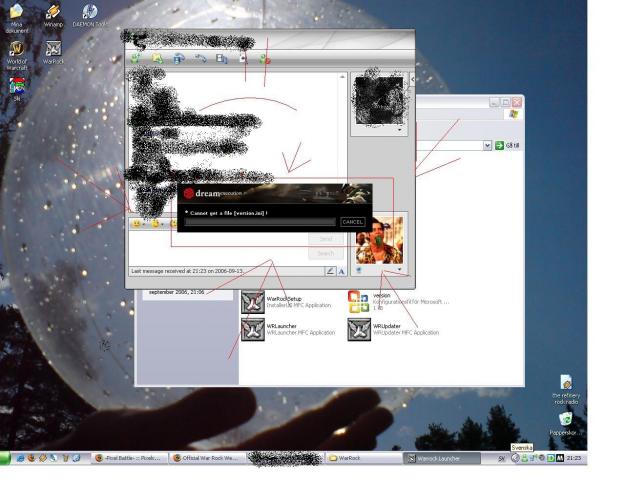Viewport: 625px width, 500px height.
Task: Click the text font 'A' icon
Action: [342, 272]
